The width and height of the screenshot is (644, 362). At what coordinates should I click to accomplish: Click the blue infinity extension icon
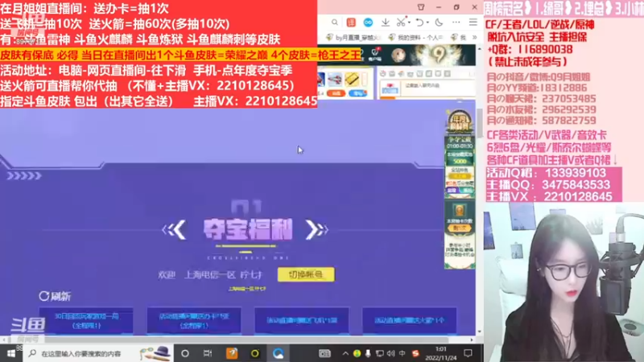click(x=368, y=23)
